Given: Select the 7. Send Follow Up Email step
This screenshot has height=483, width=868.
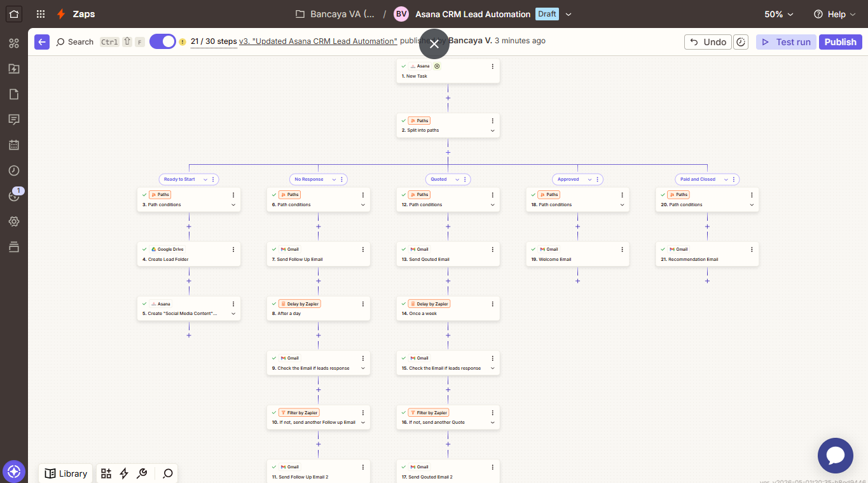Looking at the screenshot, I should (x=319, y=255).
